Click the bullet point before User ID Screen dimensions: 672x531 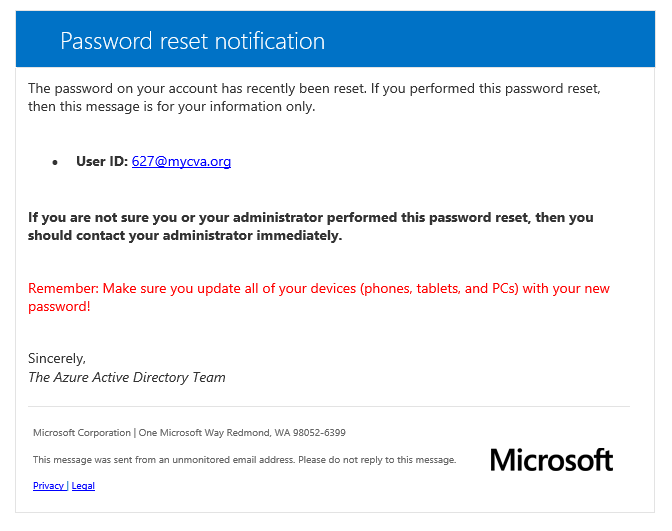tap(55, 162)
